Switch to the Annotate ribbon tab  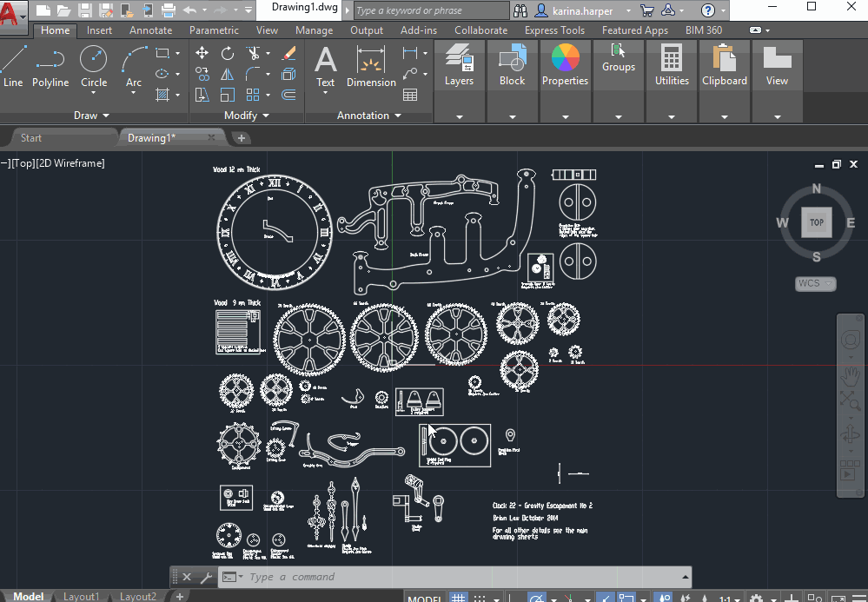[x=150, y=30]
